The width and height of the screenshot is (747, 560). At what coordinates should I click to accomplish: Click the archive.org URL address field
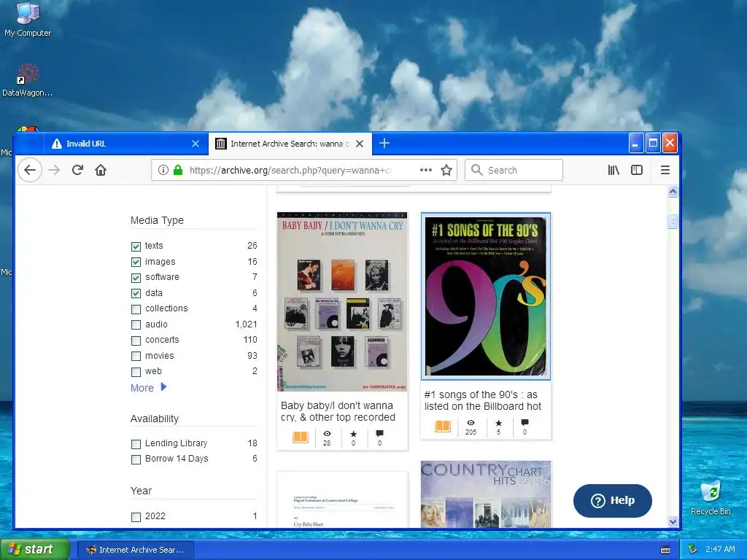[x=290, y=170]
